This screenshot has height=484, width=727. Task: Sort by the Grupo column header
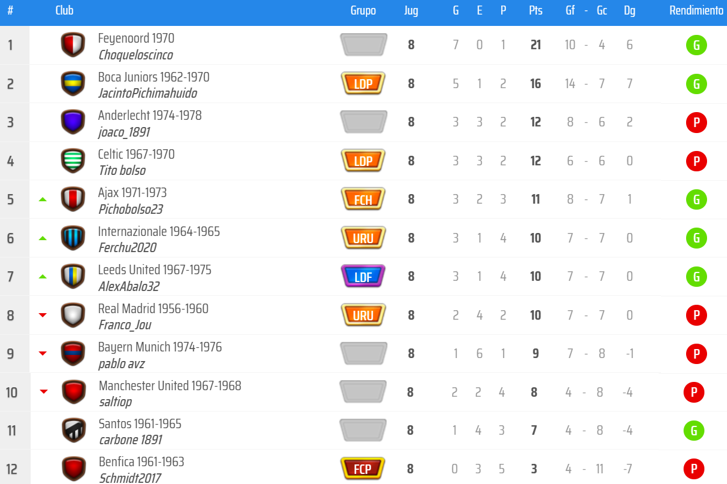tap(363, 10)
